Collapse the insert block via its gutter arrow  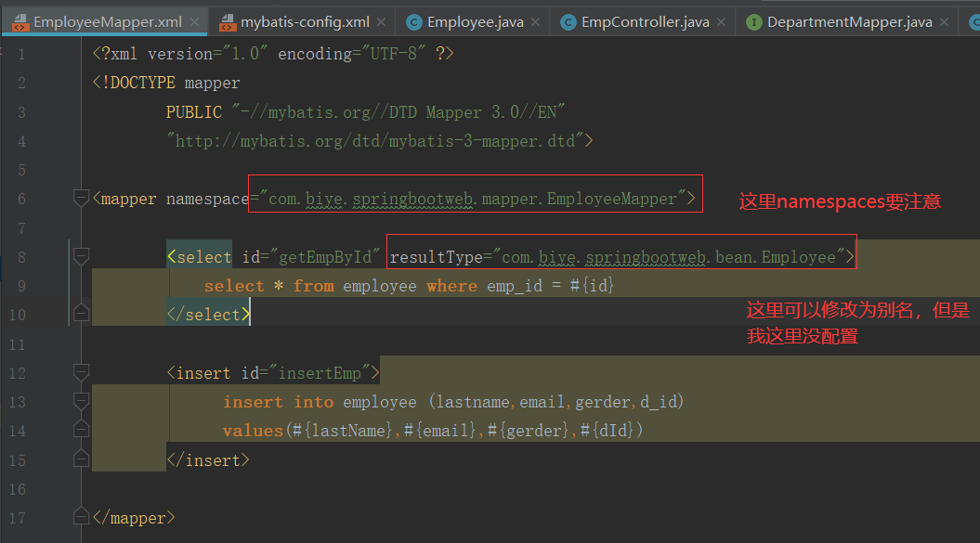[81, 372]
